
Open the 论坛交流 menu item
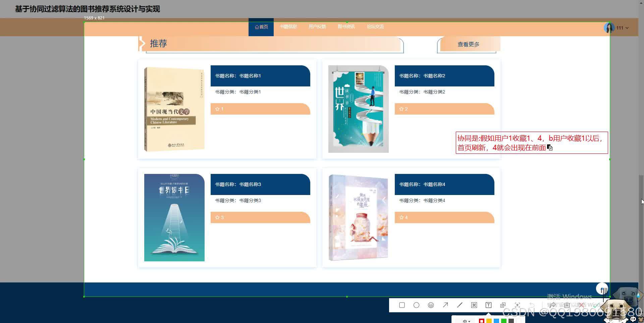tap(375, 27)
